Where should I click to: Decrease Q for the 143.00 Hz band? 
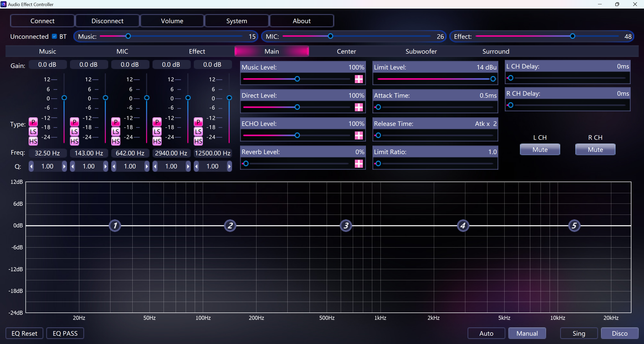pyautogui.click(x=72, y=166)
